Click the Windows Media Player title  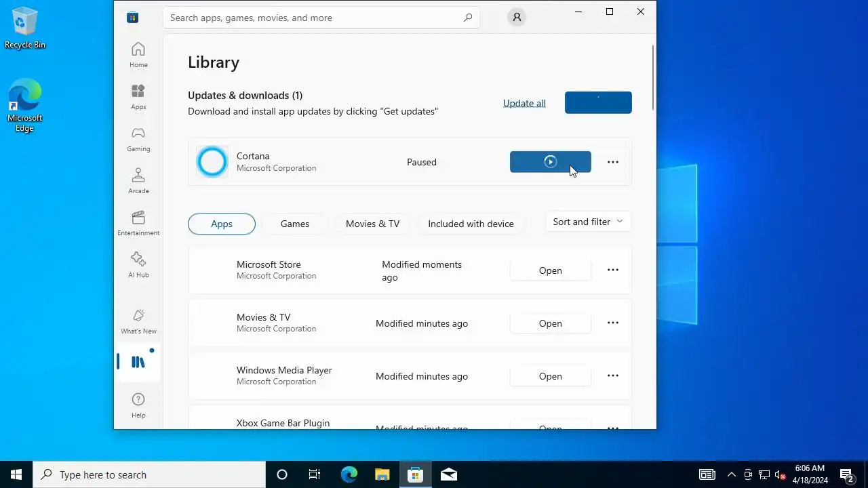click(284, 370)
